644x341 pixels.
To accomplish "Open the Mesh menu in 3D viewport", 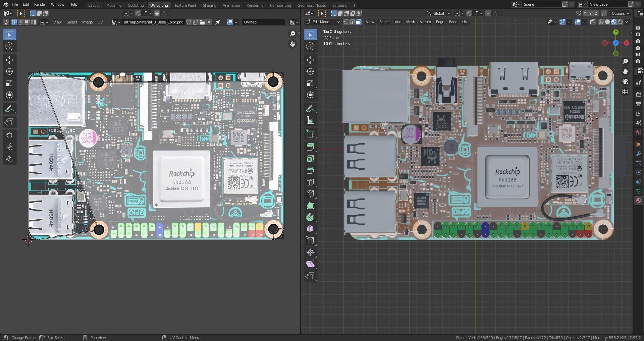I will pyautogui.click(x=410, y=22).
